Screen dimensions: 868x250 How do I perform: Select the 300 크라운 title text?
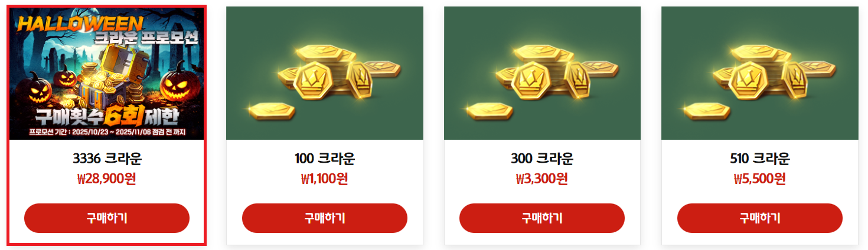(542, 159)
